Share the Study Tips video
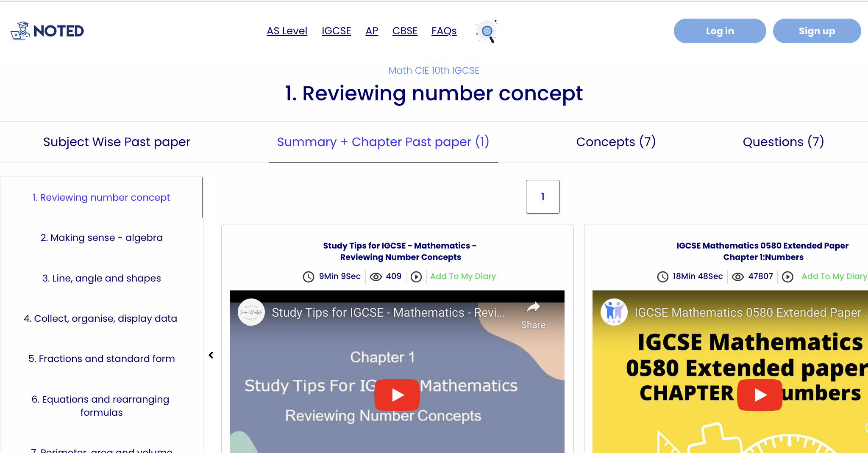This screenshot has width=868, height=453. pos(533,315)
